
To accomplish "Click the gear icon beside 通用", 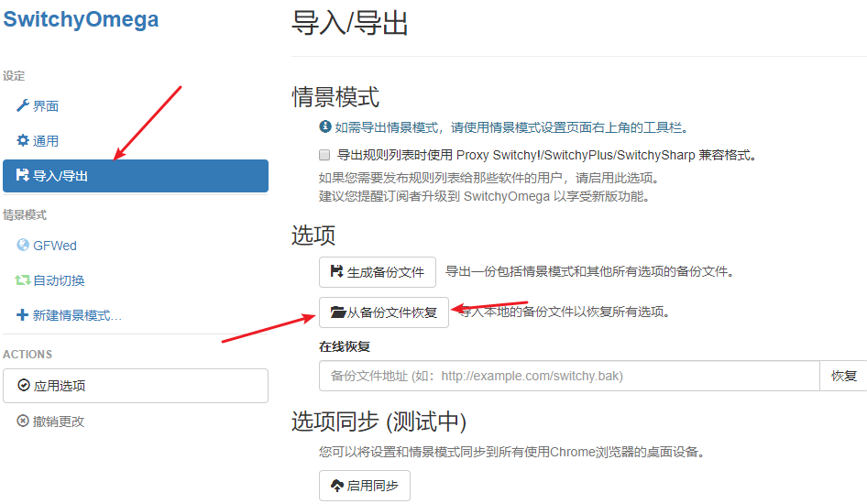I will pos(23,140).
